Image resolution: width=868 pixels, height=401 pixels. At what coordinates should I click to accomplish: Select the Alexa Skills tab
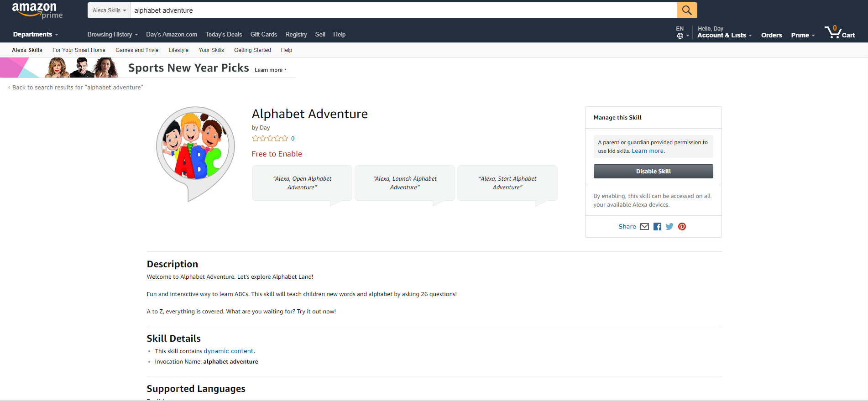(27, 50)
